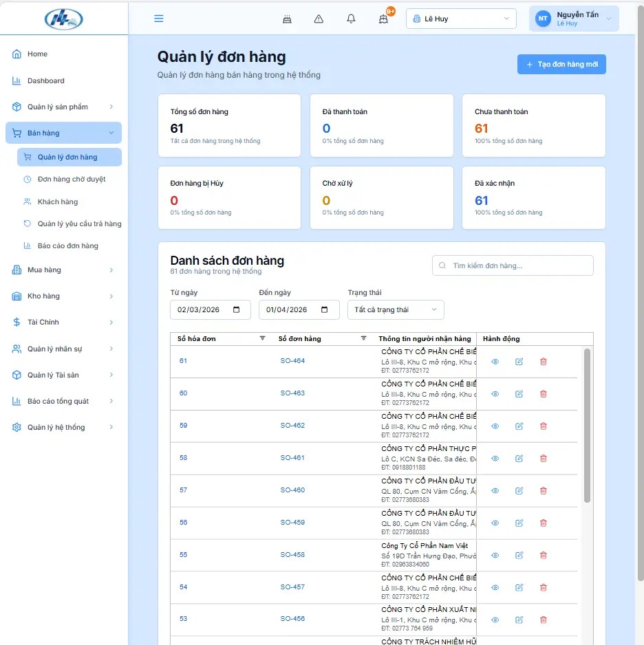Click the Tìm kiếm đơn hàng search field
The height and width of the screenshot is (645, 644).
pos(513,265)
